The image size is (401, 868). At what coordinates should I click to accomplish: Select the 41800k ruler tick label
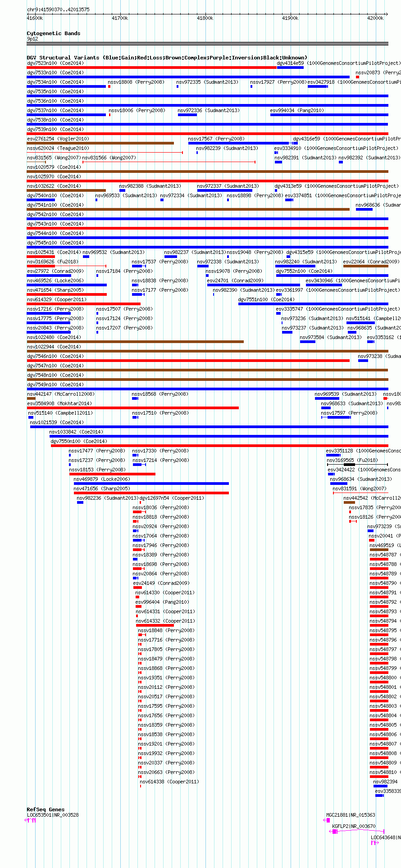point(205,18)
